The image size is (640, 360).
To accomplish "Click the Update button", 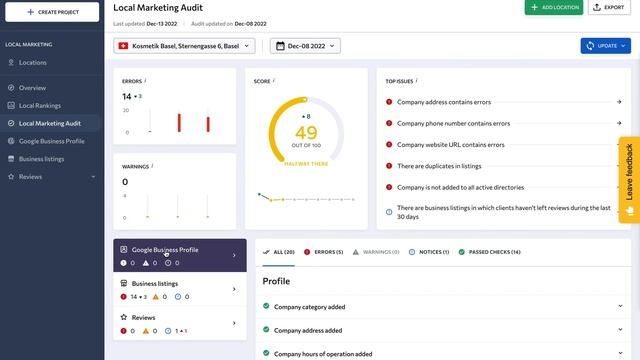I will (606, 46).
